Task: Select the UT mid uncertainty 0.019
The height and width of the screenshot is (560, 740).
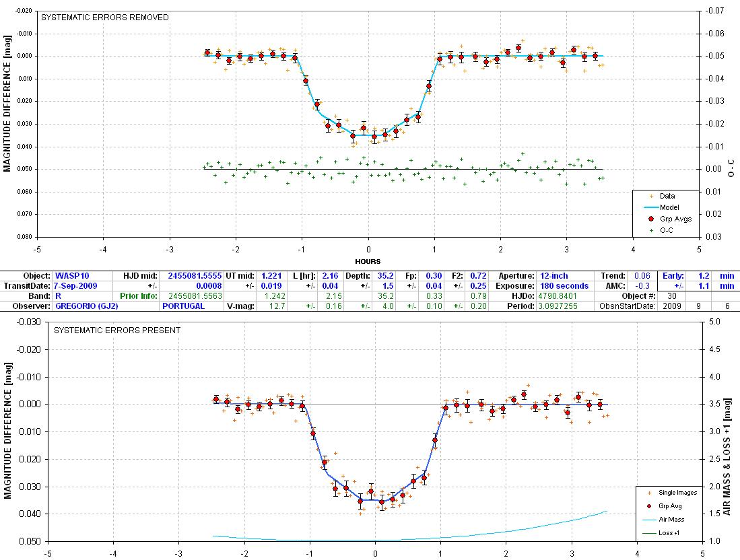Action: (x=271, y=286)
